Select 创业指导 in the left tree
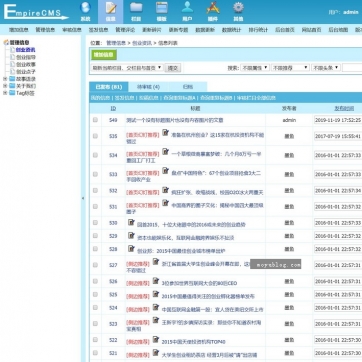The image size is (362, 362). [26, 57]
